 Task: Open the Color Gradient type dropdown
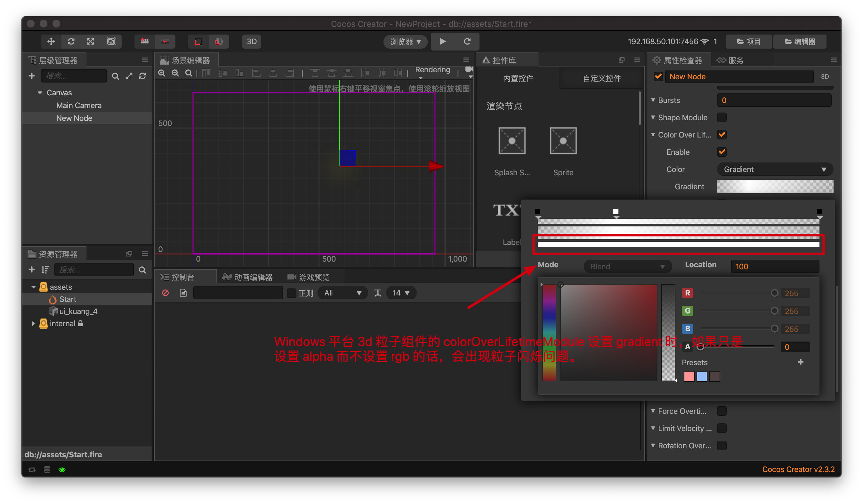click(775, 169)
